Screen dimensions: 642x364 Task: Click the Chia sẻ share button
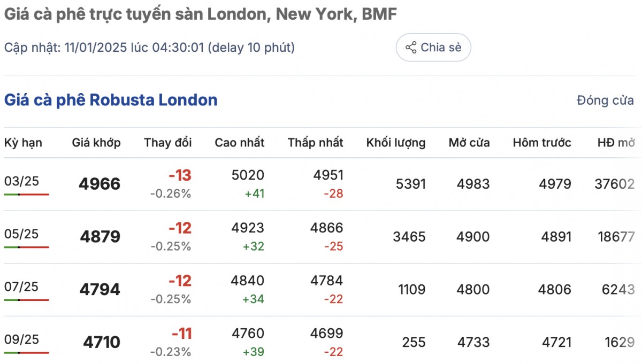(x=433, y=48)
